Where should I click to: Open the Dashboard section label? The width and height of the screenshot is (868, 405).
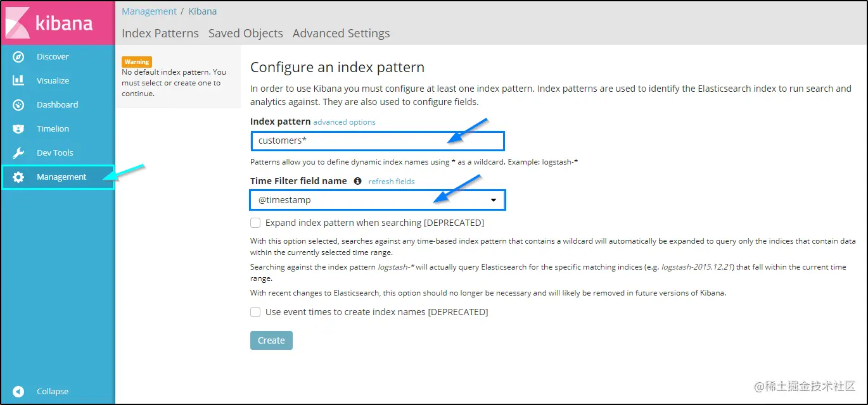tap(58, 105)
